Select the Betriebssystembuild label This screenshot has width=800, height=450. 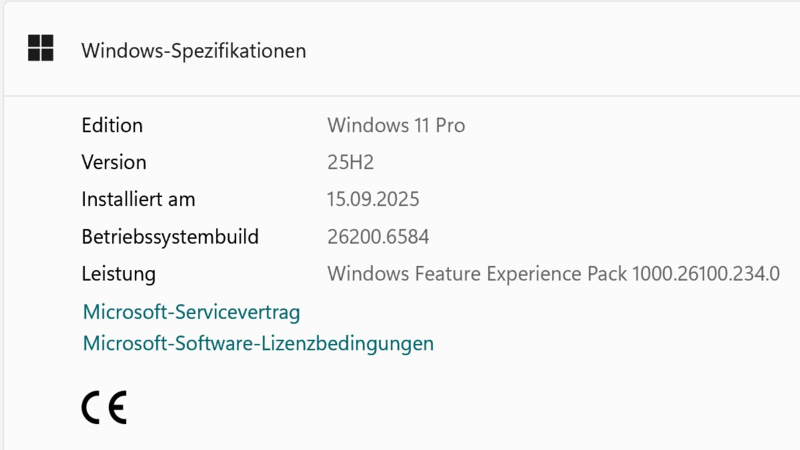tap(170, 237)
